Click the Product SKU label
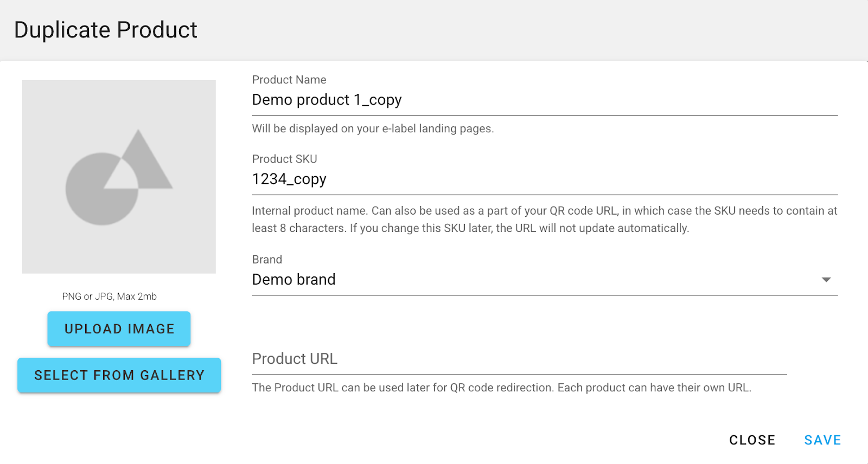 coord(284,159)
